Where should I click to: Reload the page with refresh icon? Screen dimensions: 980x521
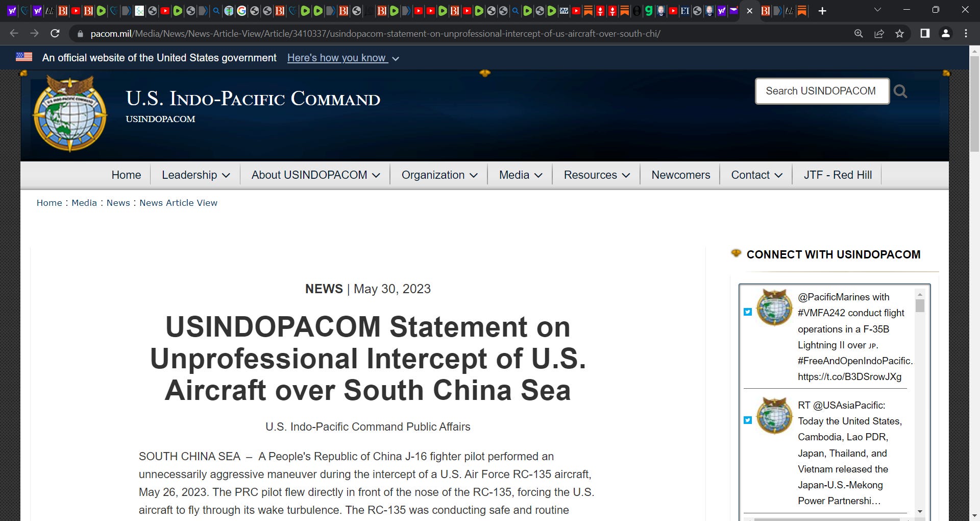(55, 34)
